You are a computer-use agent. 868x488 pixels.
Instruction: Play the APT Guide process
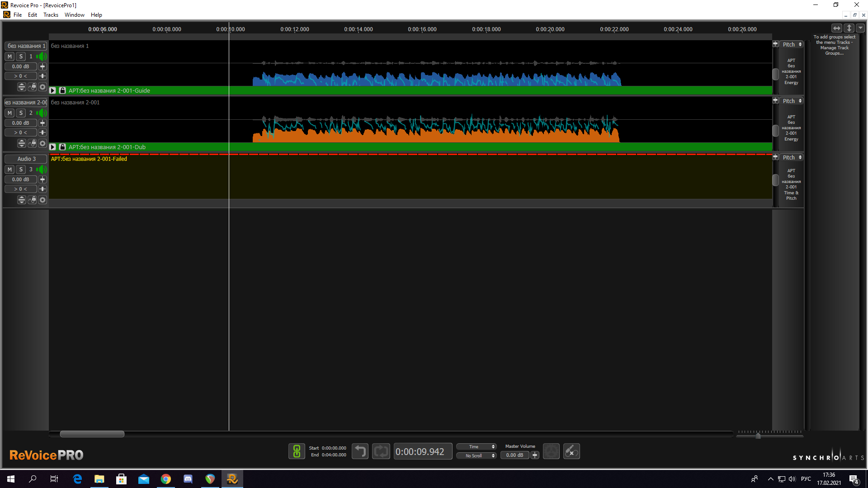(52, 91)
